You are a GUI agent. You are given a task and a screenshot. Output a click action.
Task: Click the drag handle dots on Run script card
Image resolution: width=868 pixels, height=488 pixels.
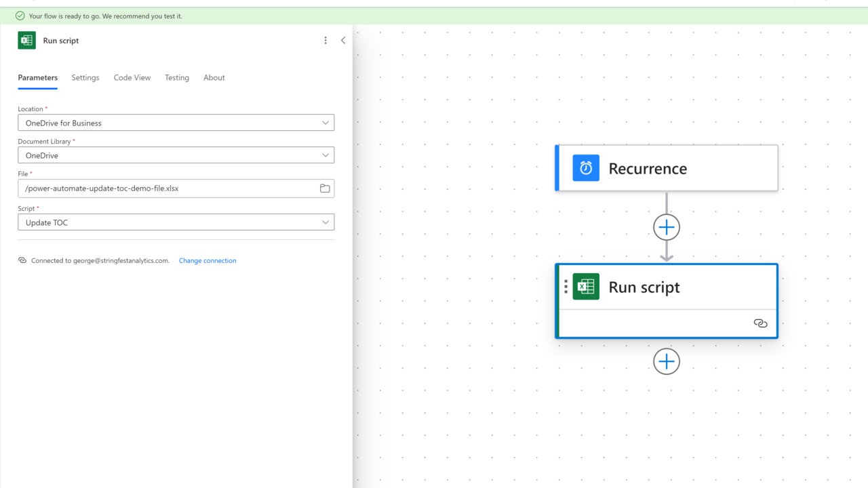click(566, 287)
